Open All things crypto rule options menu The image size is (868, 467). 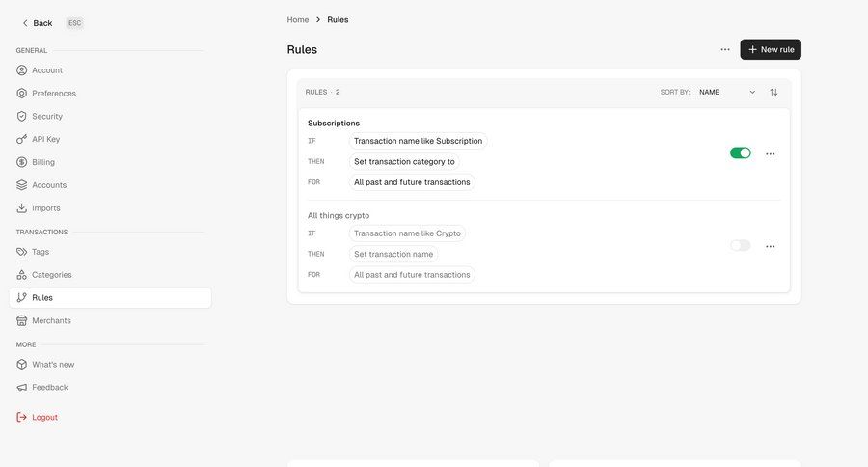pos(770,246)
